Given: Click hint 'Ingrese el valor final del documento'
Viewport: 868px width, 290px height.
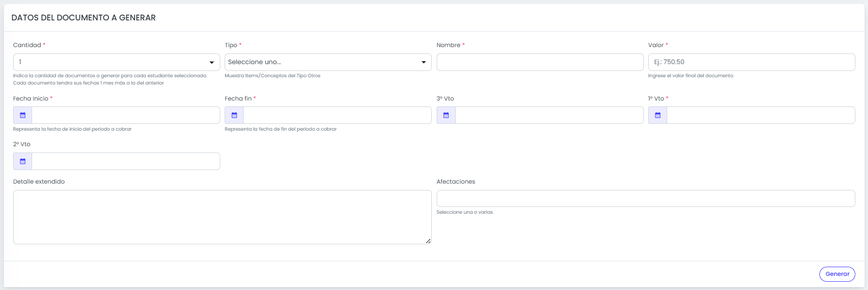Looking at the screenshot, I should [x=691, y=76].
